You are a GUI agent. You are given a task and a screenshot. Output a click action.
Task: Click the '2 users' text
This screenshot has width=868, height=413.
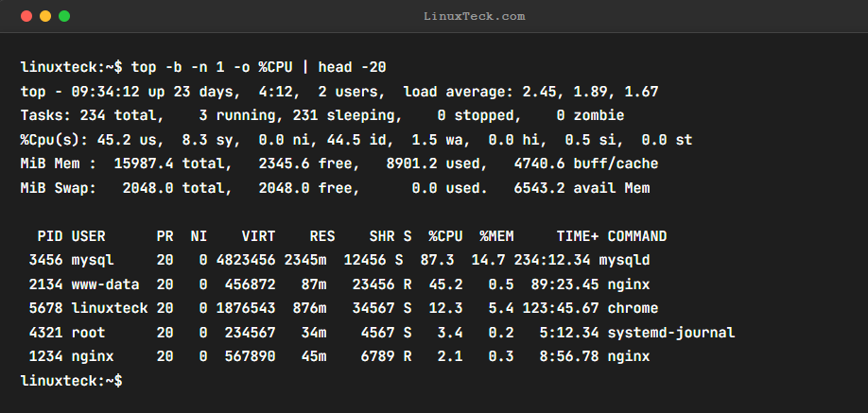[x=349, y=92]
